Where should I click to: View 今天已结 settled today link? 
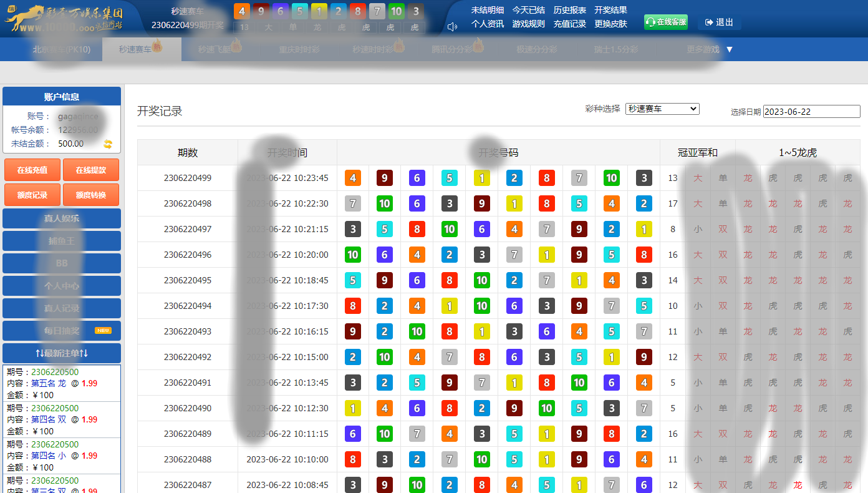(x=528, y=10)
